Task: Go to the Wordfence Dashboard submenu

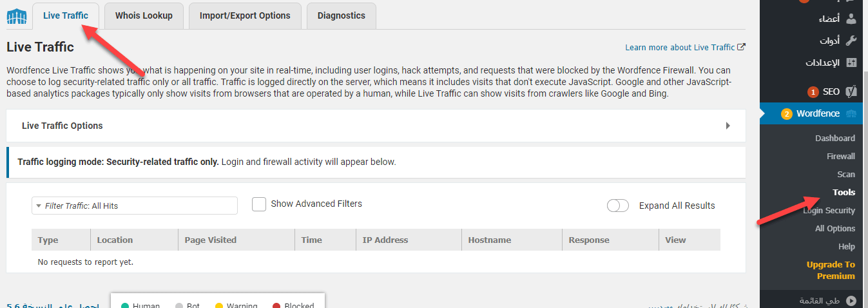Action: click(x=835, y=138)
